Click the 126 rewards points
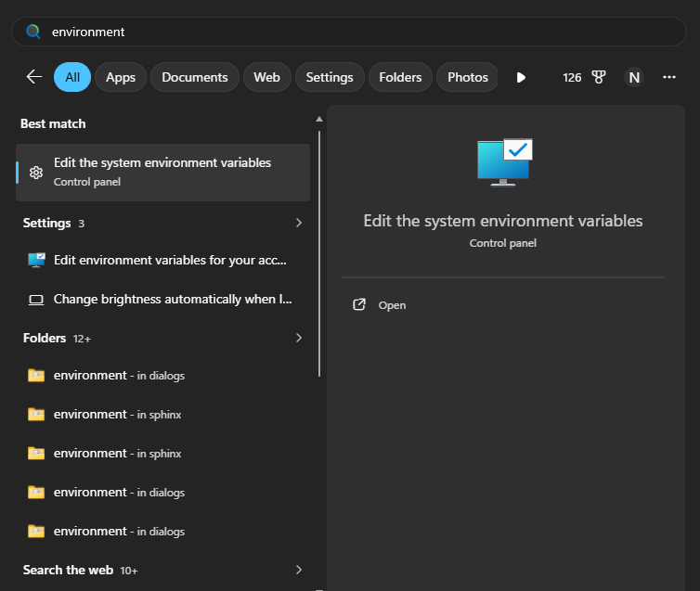The image size is (700, 591). tap(572, 78)
